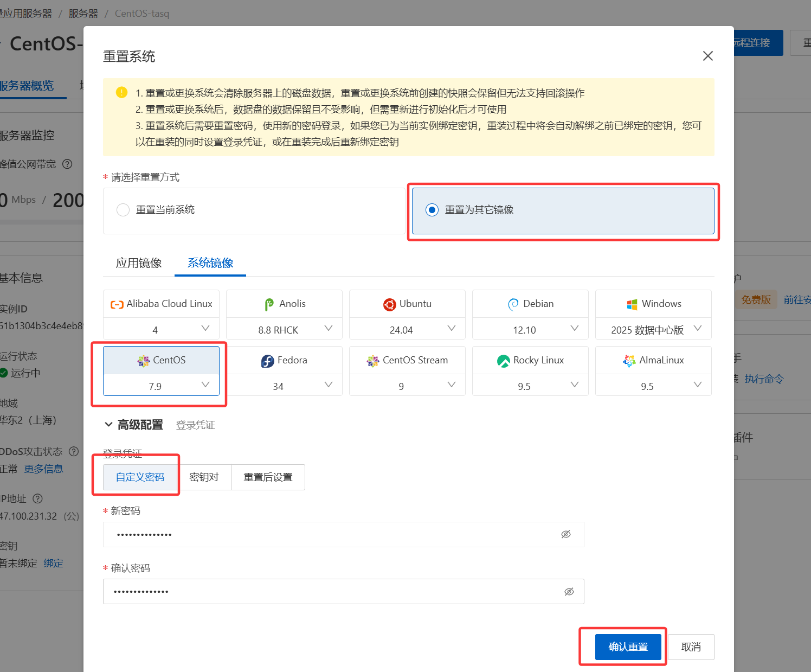Switch to the 应用镜像 tab
This screenshot has width=811, height=672.
point(139,263)
